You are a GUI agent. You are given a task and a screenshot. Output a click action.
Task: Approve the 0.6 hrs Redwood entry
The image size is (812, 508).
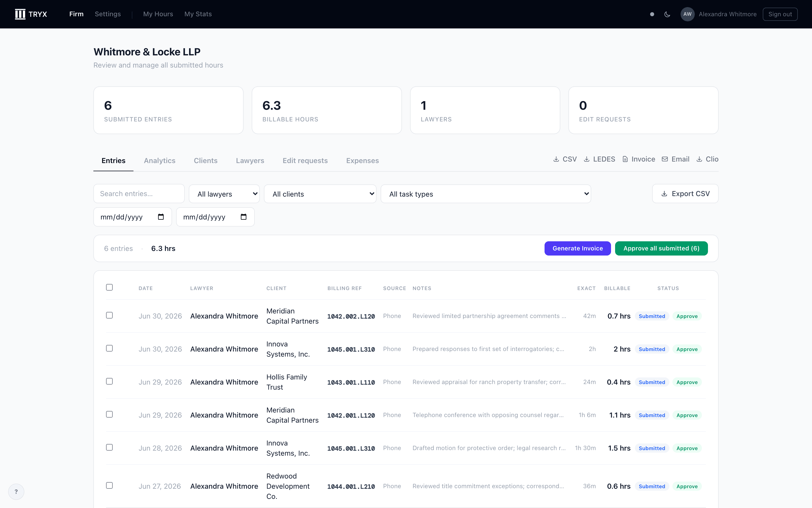pos(687,486)
